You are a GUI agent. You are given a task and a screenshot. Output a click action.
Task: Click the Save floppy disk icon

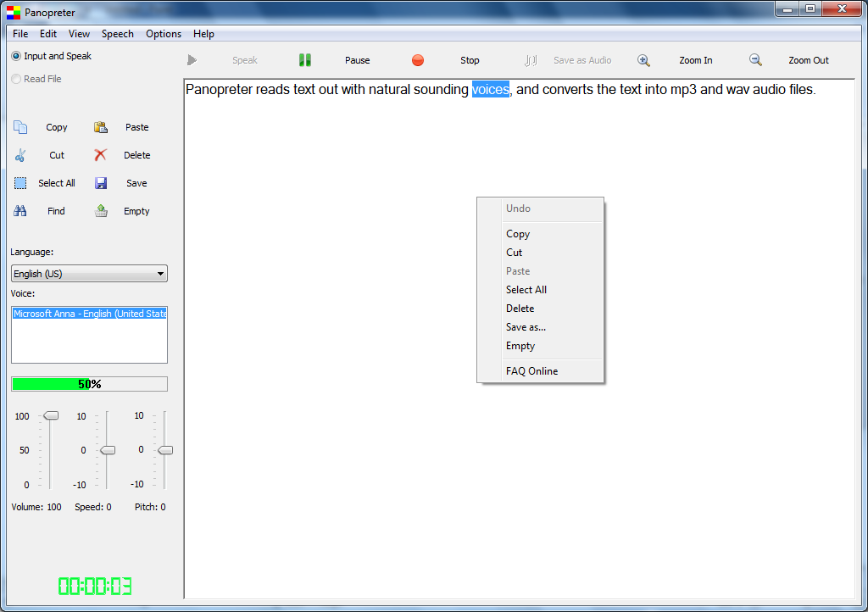pos(101,183)
